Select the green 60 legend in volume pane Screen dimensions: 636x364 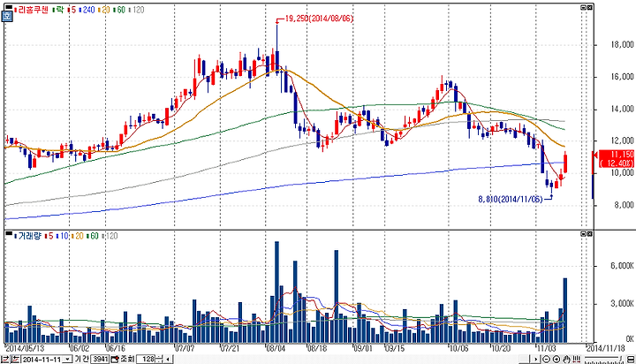pos(95,236)
